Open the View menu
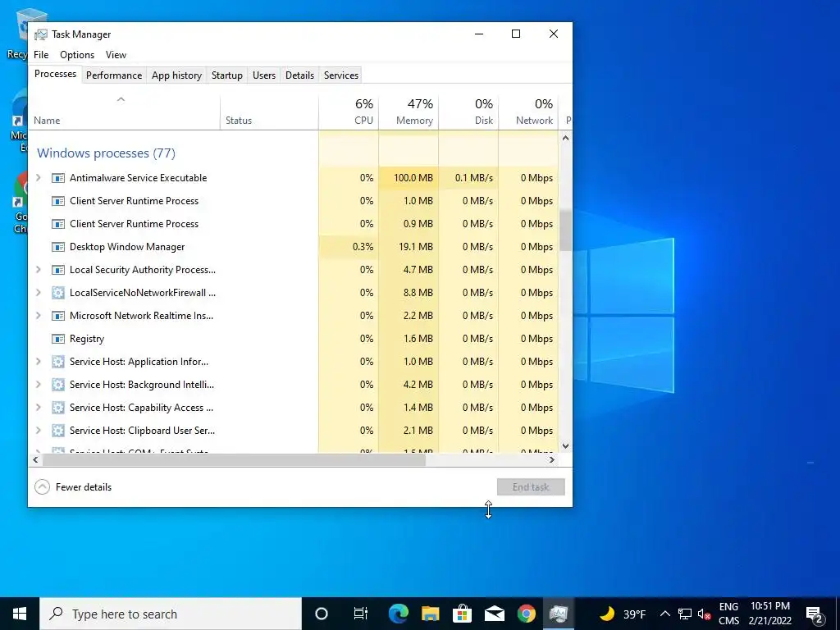840x630 pixels. click(116, 55)
